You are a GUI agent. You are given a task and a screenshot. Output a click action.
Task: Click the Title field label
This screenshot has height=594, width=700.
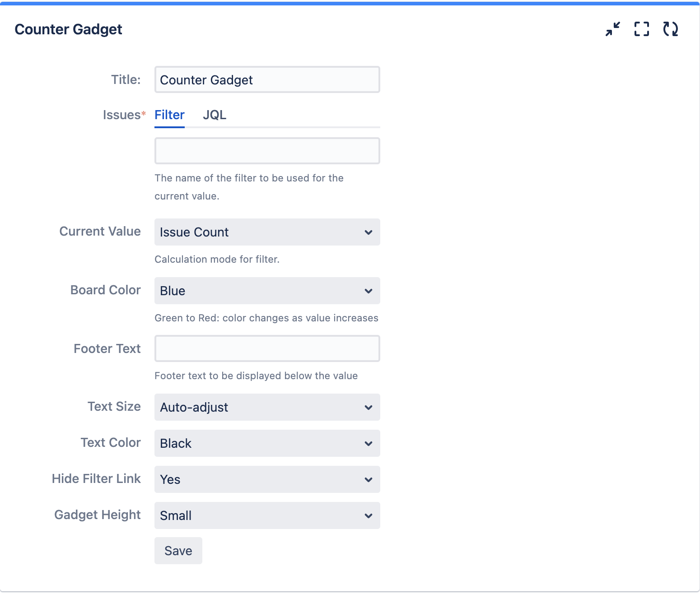tap(126, 80)
